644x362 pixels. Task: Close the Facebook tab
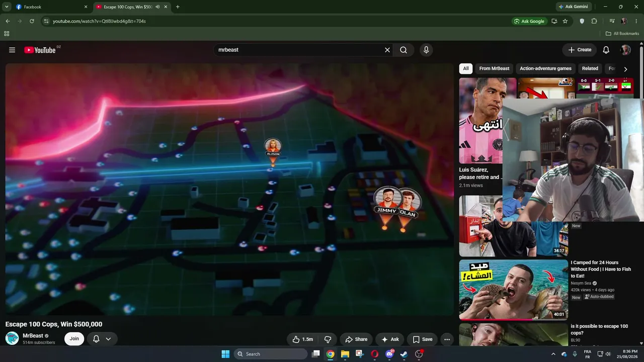86,7
